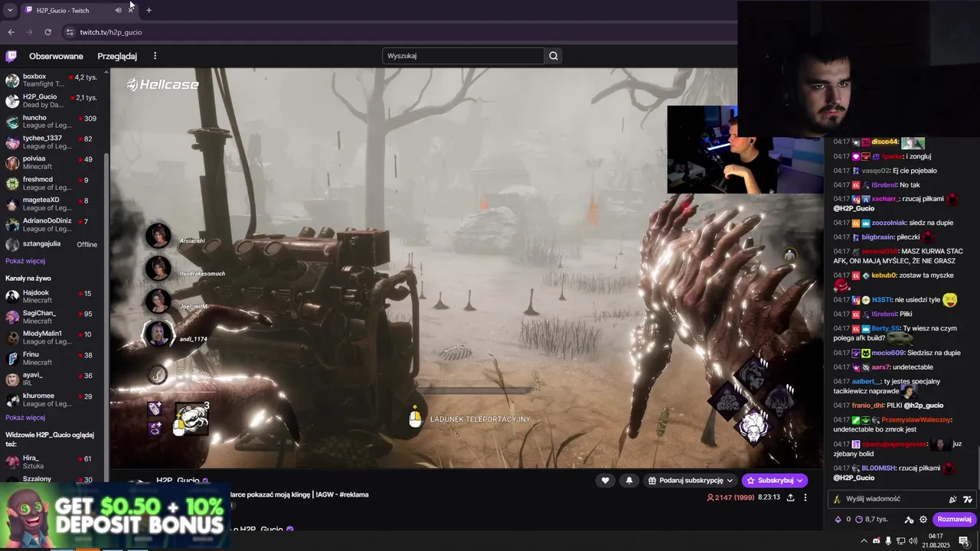Viewport: 980px width, 551px height.
Task: Open huncho channel in sidebar
Action: (x=52, y=122)
